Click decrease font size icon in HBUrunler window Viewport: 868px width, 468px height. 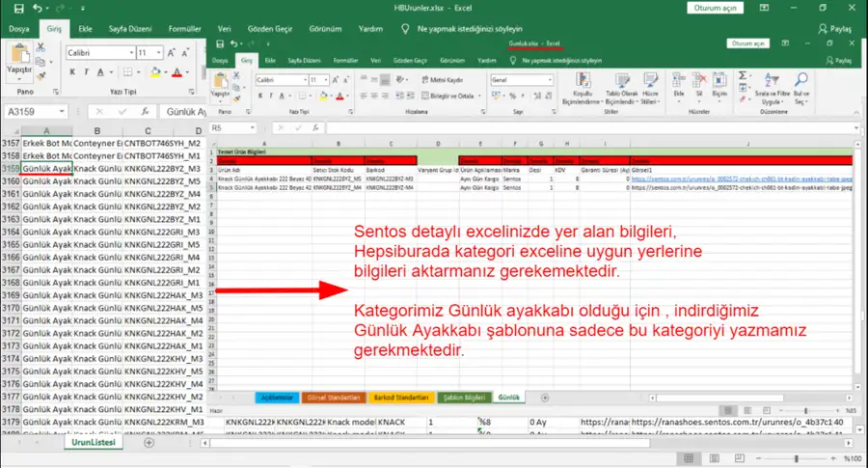(x=185, y=53)
